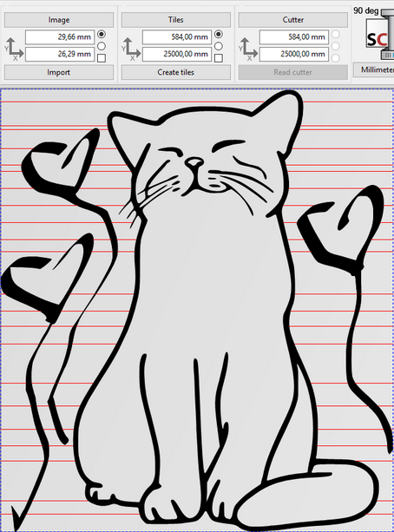Click the Image X field showing 26,29 mm
This screenshot has height=532, width=394.
[x=60, y=55]
